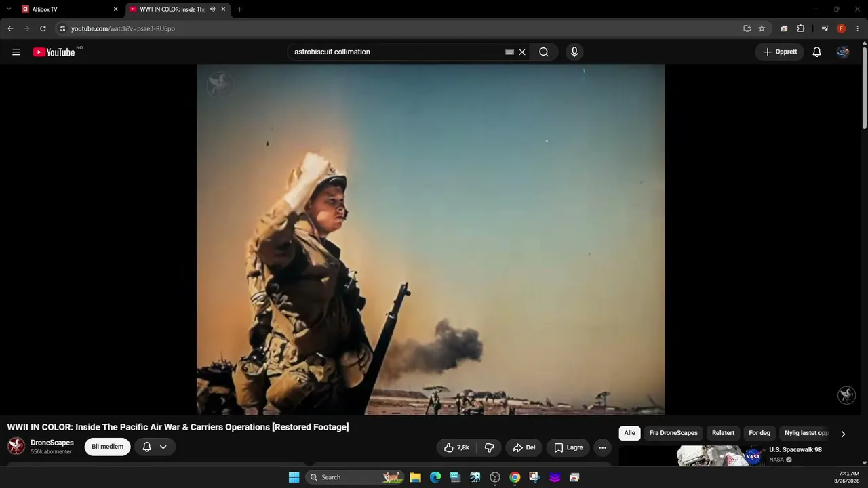
Task: Select the Fra DroneScapes filter chip
Action: (x=673, y=433)
